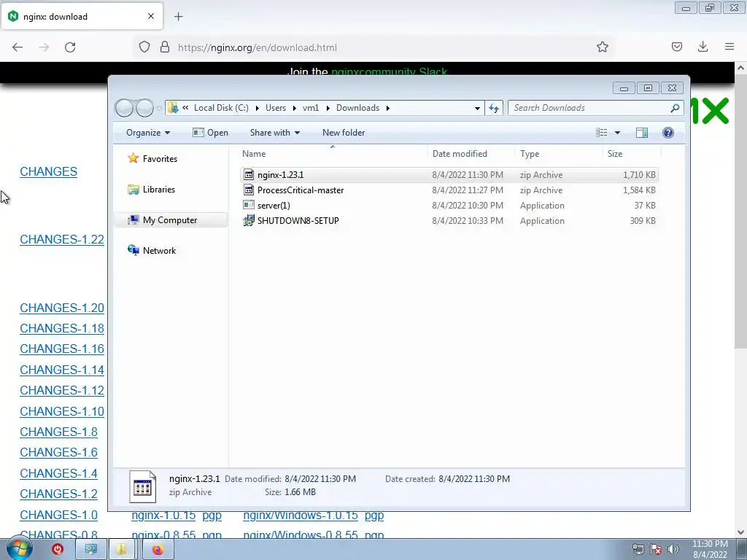The width and height of the screenshot is (747, 560).
Task: Click the search magnifier in Search Downloads
Action: 675,108
